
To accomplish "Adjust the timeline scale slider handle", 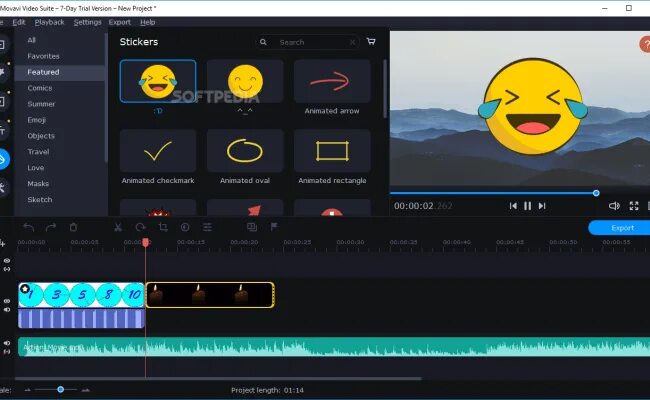I will 61,390.
